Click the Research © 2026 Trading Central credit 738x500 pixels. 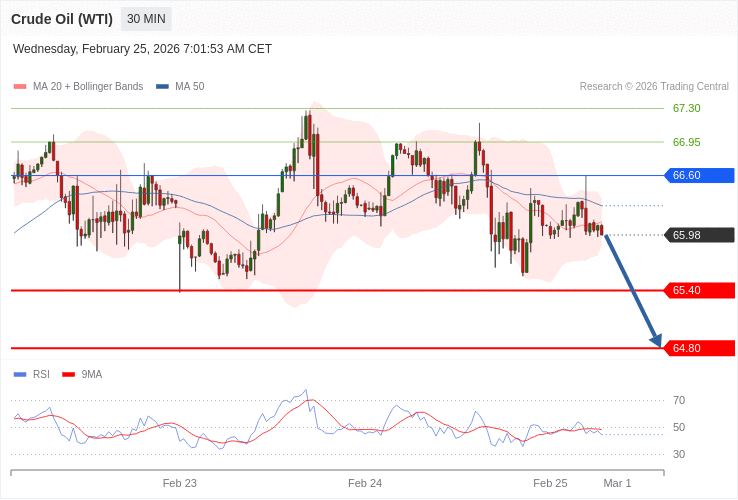654,87
